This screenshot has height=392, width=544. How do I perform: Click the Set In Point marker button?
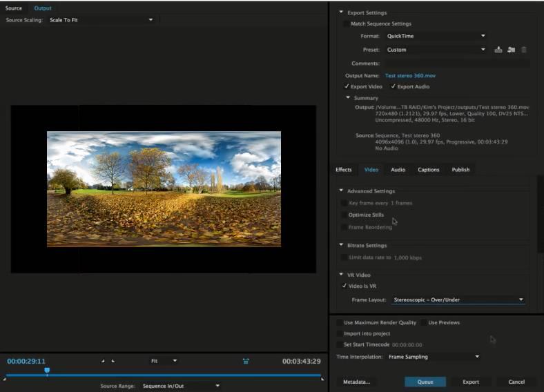(103, 361)
